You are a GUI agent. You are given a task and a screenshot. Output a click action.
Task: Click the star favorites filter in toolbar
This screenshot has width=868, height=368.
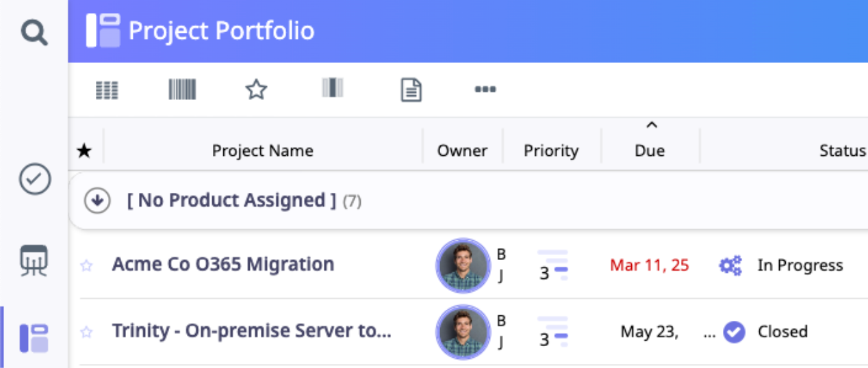256,90
